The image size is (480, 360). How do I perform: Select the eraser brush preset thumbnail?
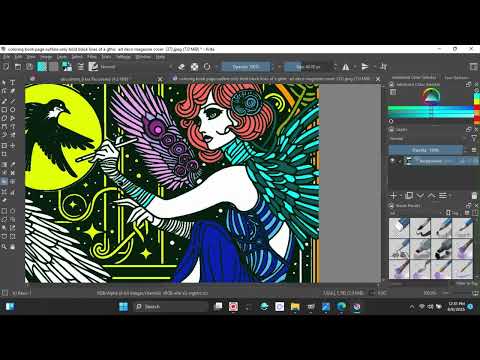click(x=399, y=228)
